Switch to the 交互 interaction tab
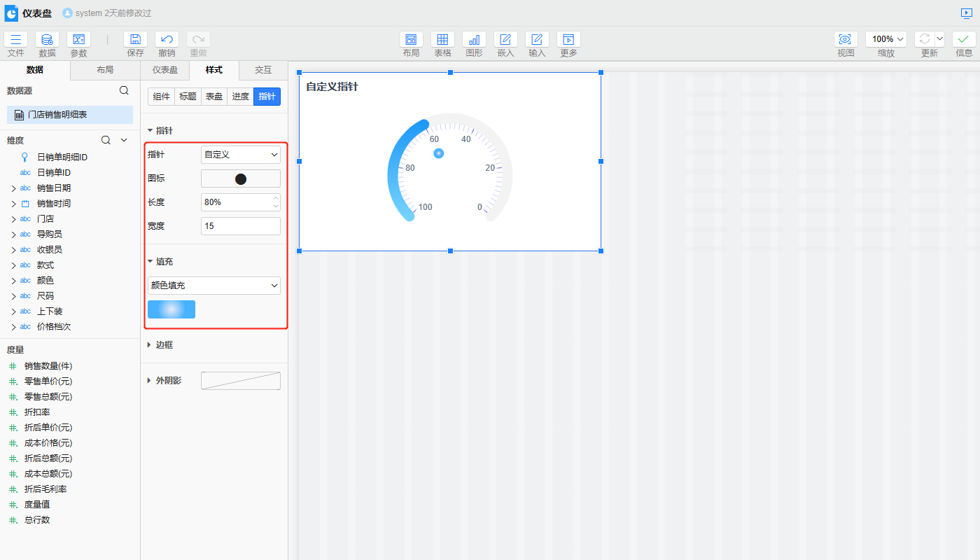 click(263, 70)
